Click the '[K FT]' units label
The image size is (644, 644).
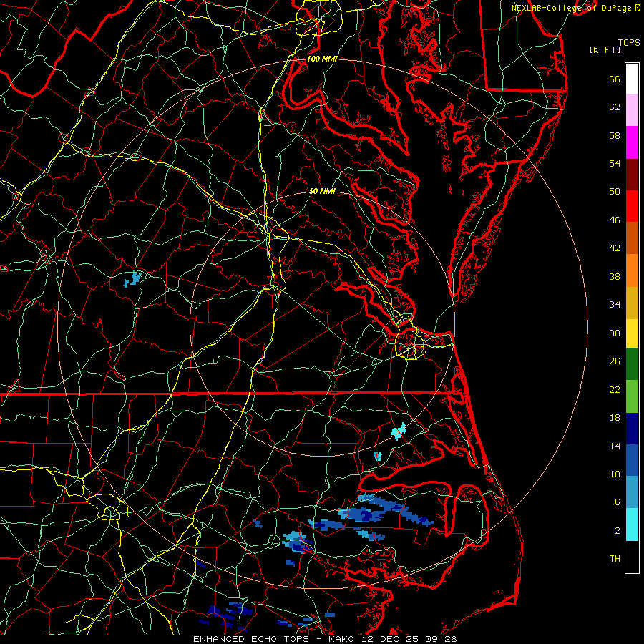605,50
